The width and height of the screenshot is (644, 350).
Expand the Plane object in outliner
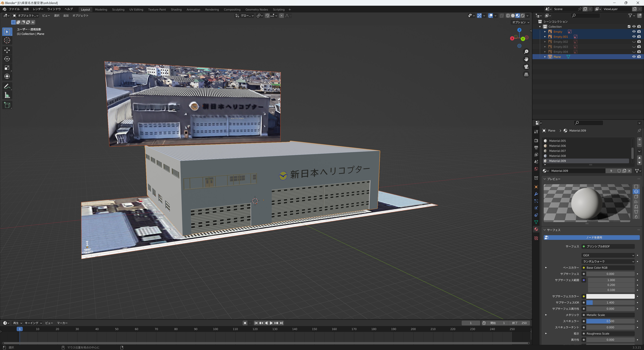545,57
